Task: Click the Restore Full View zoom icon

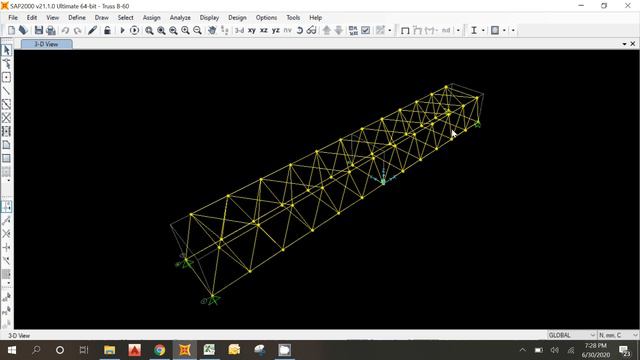Action: click(x=161, y=30)
